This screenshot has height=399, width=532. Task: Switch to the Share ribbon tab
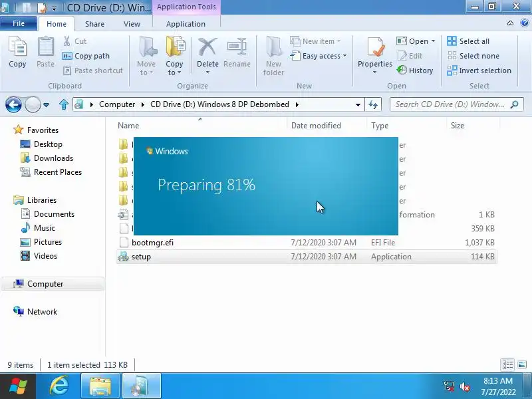(x=94, y=24)
